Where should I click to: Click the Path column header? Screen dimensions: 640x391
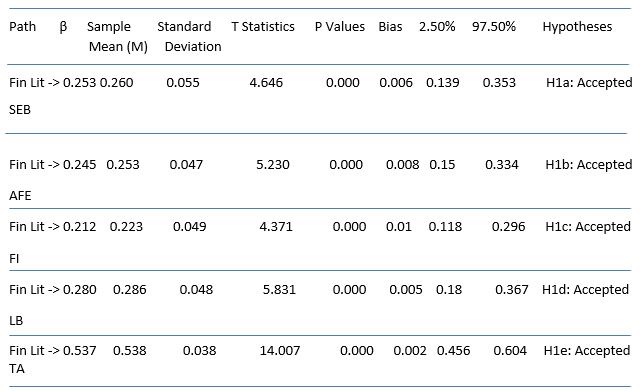tap(22, 27)
